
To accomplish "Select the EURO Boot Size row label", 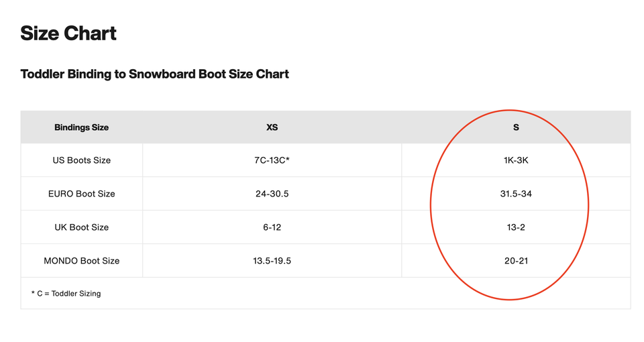I will [x=81, y=194].
